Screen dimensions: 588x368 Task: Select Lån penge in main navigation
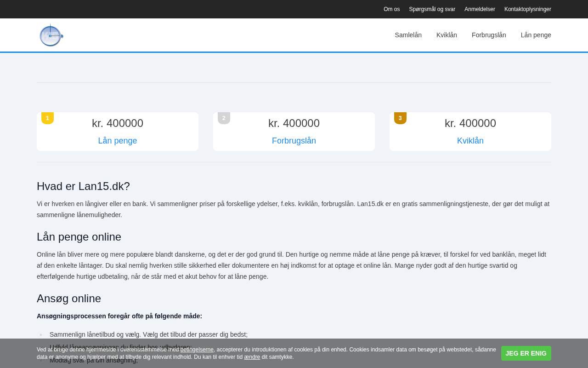click(x=536, y=35)
